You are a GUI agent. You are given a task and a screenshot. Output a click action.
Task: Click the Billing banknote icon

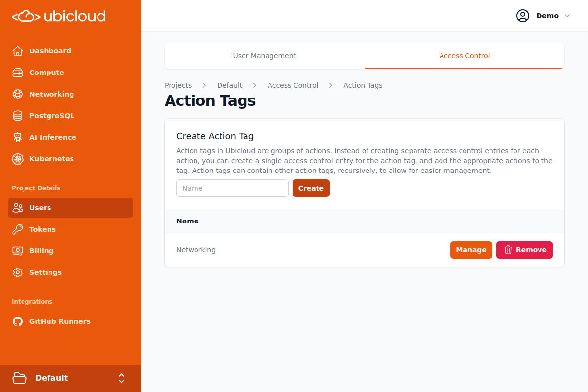[18, 251]
